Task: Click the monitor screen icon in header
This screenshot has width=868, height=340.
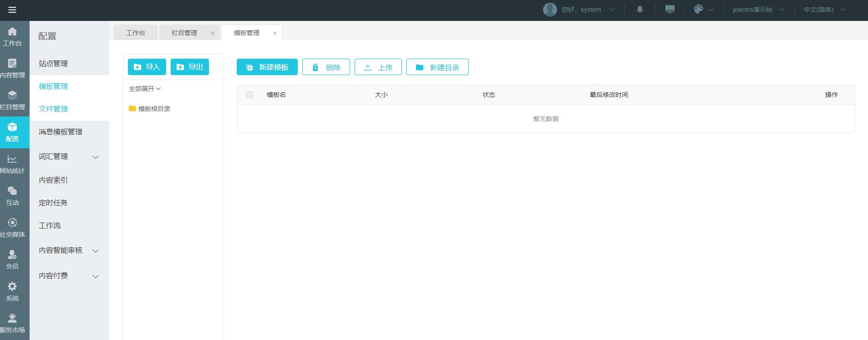Action: coord(670,9)
